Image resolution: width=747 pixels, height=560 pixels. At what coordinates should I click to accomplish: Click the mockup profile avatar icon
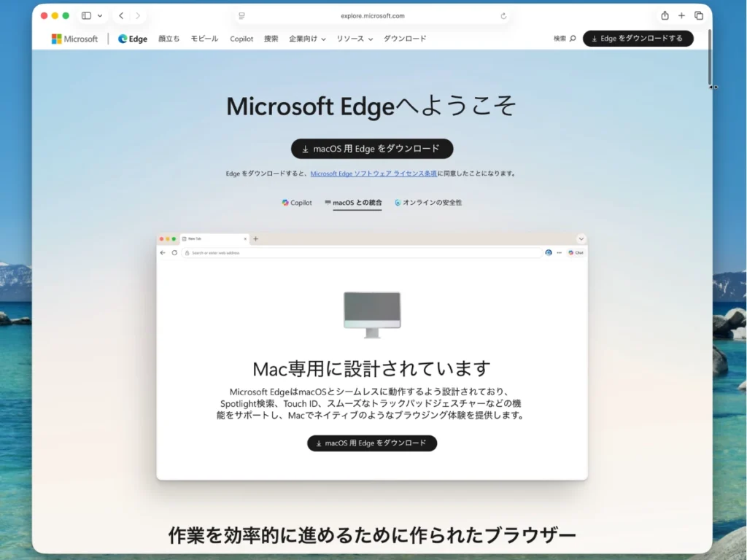coord(549,253)
